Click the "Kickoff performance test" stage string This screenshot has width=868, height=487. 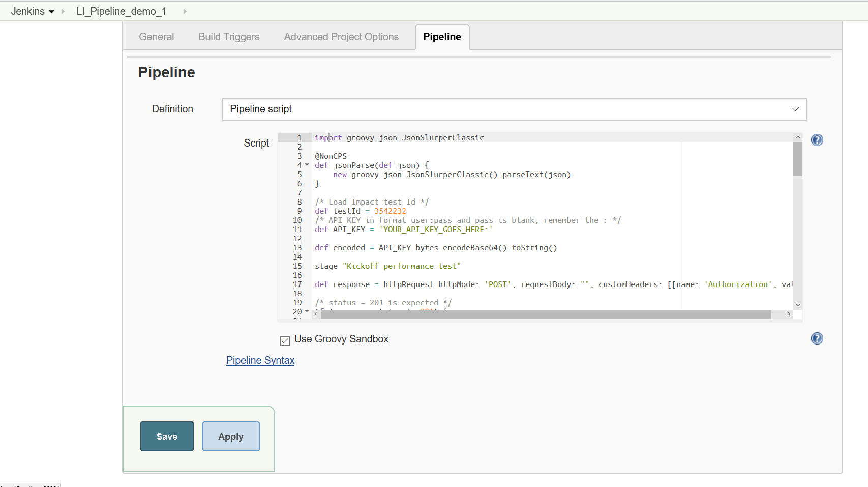pos(402,266)
